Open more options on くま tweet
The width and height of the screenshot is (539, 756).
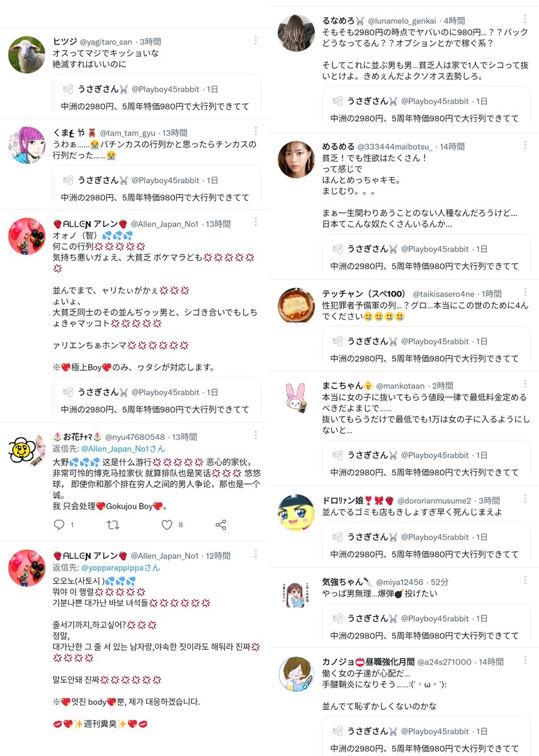[x=256, y=131]
